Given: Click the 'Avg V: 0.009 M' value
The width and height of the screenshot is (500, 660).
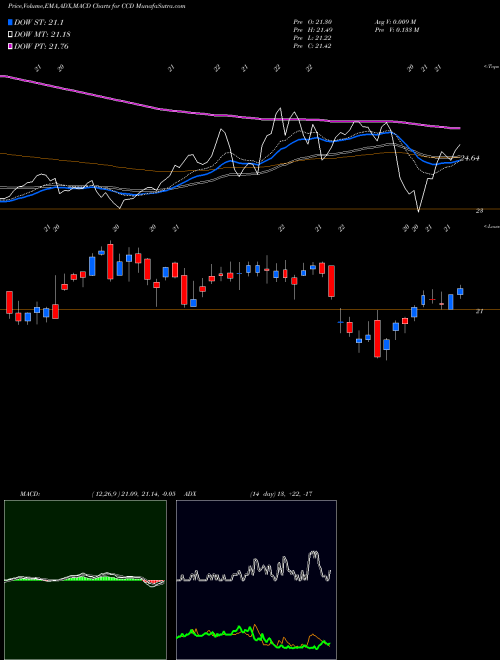Looking at the screenshot, I should click(x=395, y=22).
